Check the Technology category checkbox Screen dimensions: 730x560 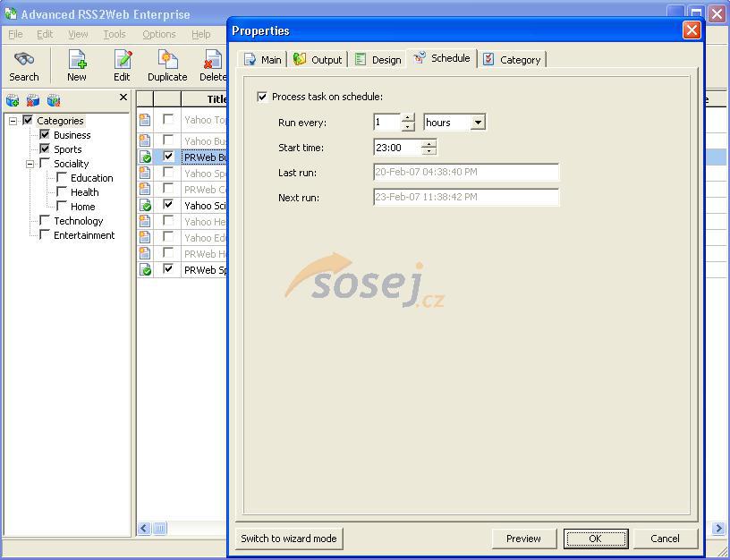click(45, 220)
